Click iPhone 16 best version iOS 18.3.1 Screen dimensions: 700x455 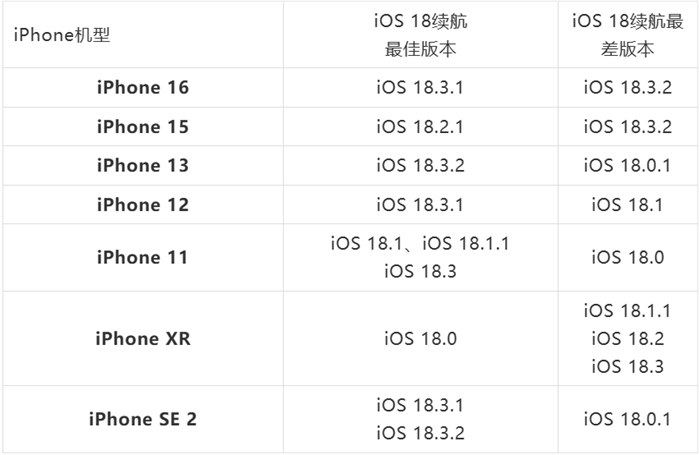[420, 87]
